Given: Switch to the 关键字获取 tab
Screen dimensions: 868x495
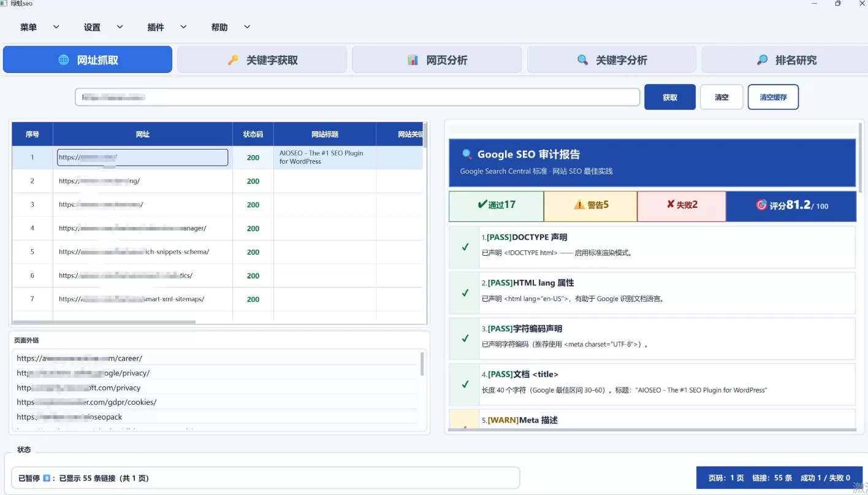Looking at the screenshot, I should 262,59.
